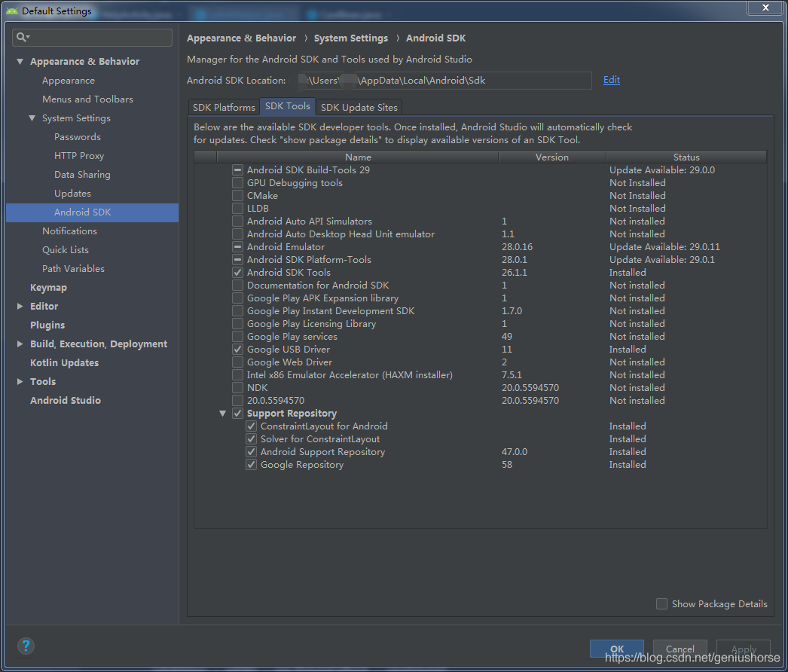Click the Edit link for SDK location
The width and height of the screenshot is (788, 672).
[611, 79]
